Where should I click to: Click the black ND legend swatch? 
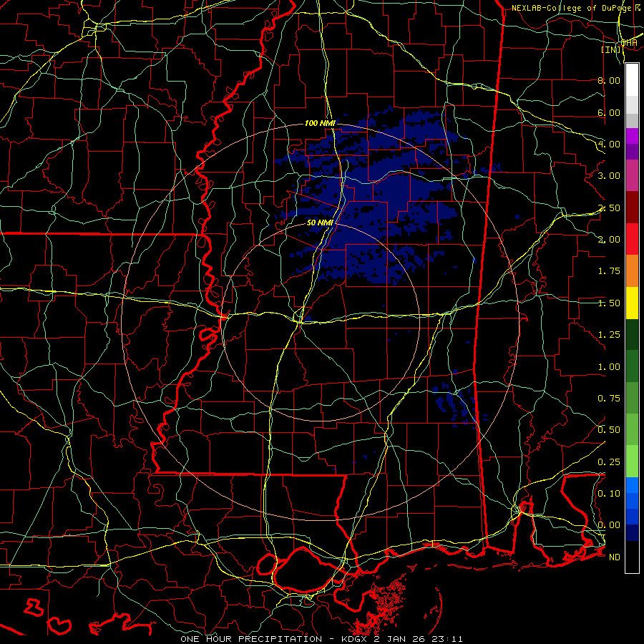(x=632, y=557)
